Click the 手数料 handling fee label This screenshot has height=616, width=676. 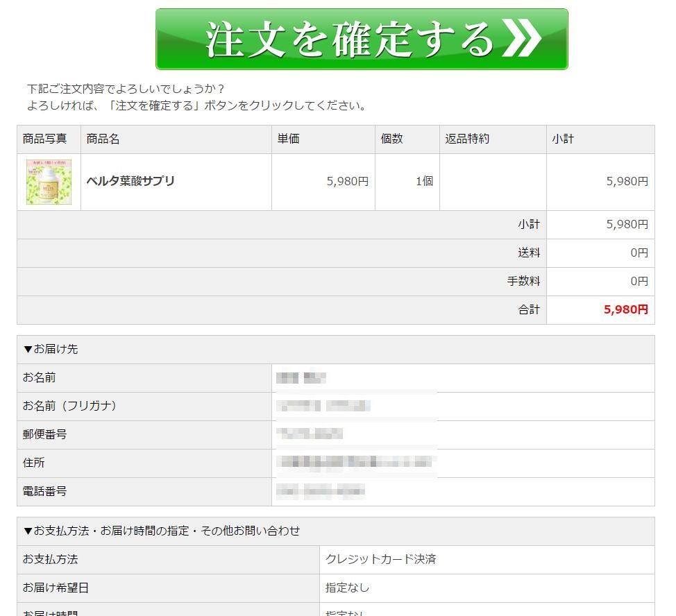[x=523, y=282]
